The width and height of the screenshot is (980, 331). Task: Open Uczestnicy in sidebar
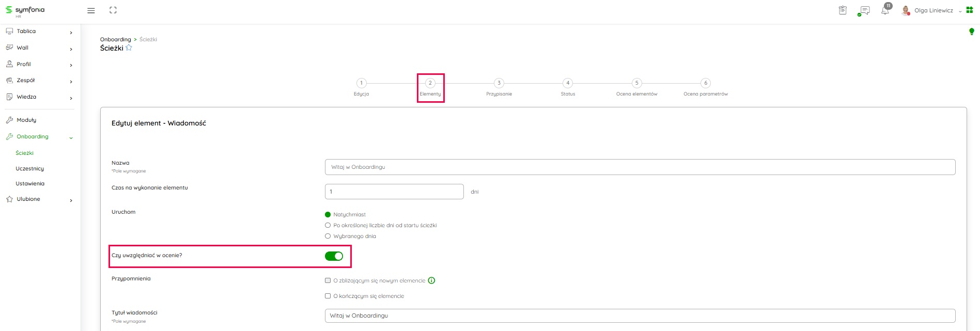click(x=30, y=168)
